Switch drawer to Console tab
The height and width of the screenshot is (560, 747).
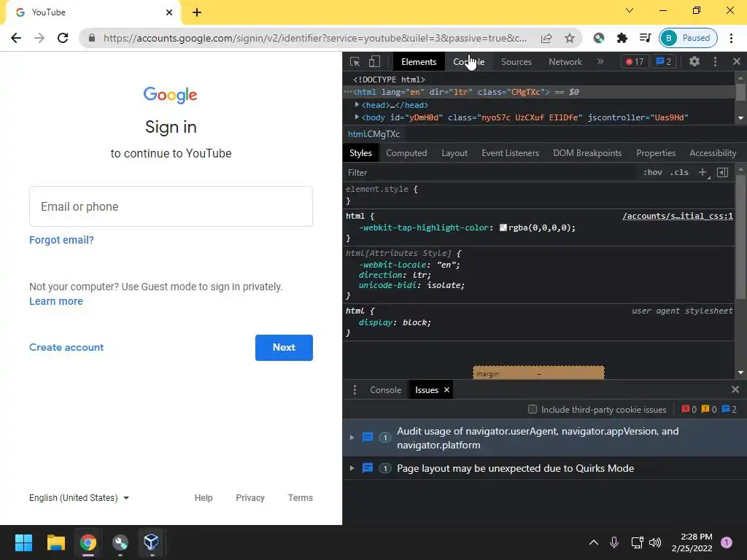coord(385,390)
